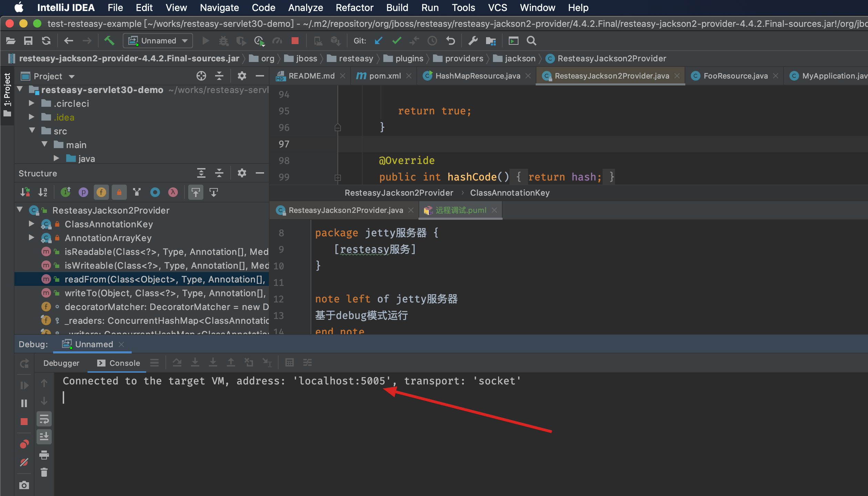Pause program in debug panel
868x496 pixels.
coord(24,403)
